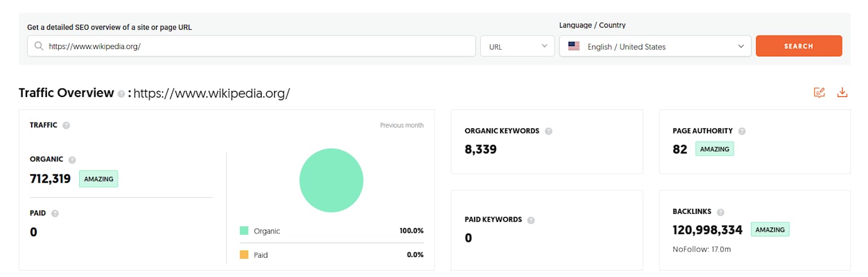This screenshot has height=277, width=868.
Task: Click the download export icon
Action: click(842, 93)
